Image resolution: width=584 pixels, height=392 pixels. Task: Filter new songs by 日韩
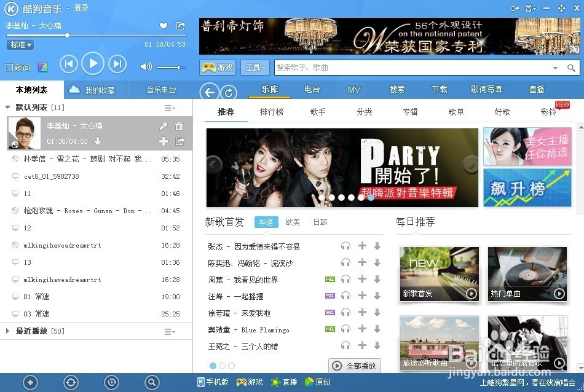(x=320, y=222)
